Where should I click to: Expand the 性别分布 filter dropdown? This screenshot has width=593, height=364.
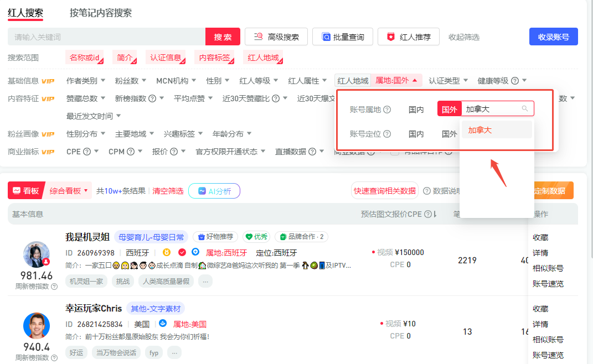pyautogui.click(x=85, y=134)
